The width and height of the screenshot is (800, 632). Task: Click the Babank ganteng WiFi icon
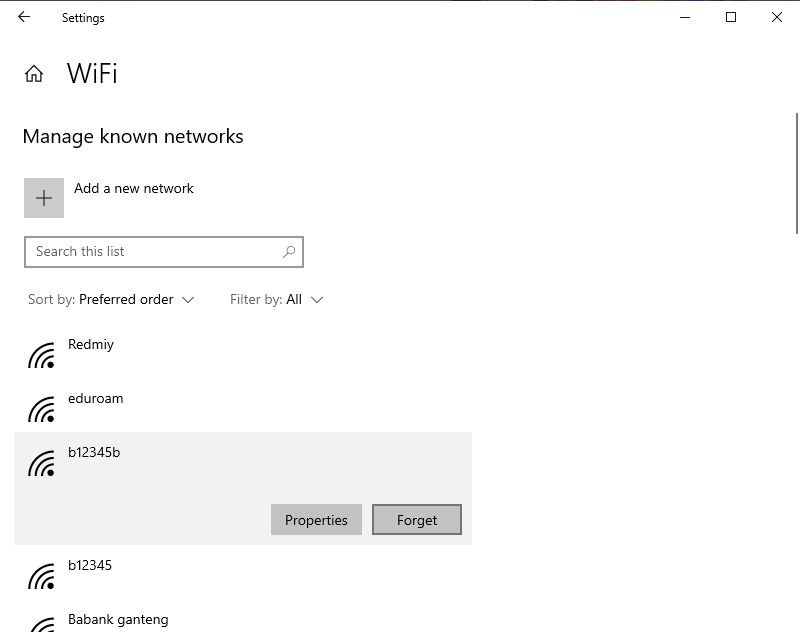coord(41,625)
